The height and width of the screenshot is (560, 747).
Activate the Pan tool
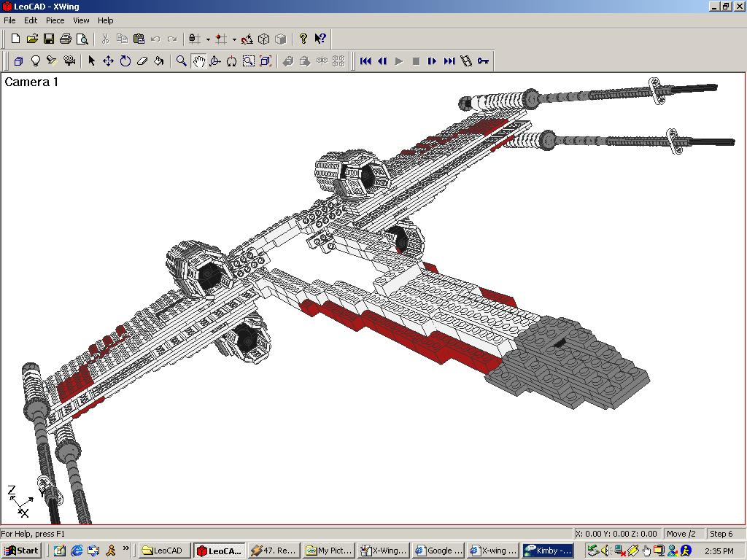tap(198, 61)
